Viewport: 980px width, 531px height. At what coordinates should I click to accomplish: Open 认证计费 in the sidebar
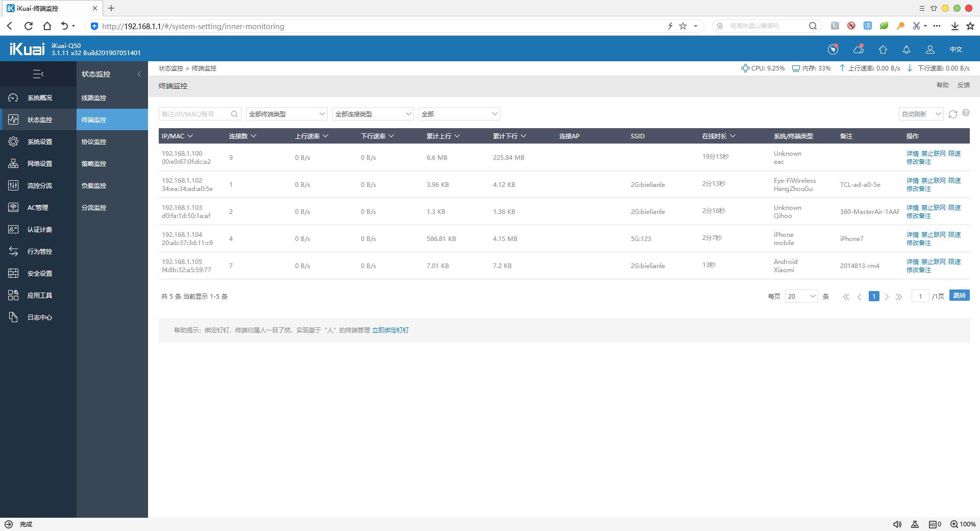tap(38, 229)
